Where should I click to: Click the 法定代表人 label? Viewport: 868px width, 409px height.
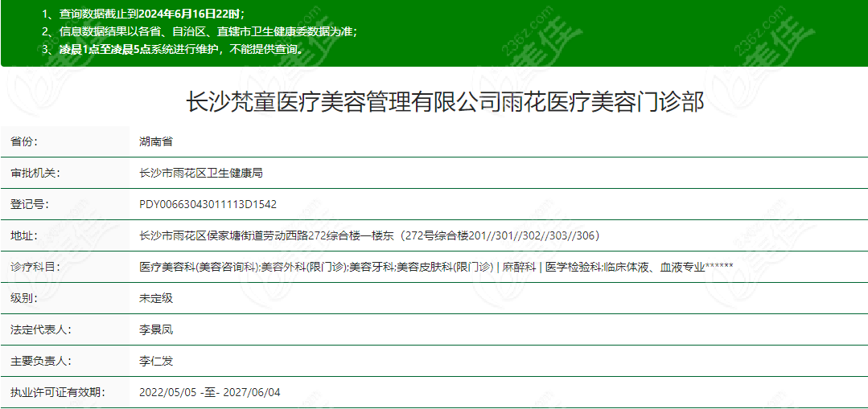tap(40, 330)
